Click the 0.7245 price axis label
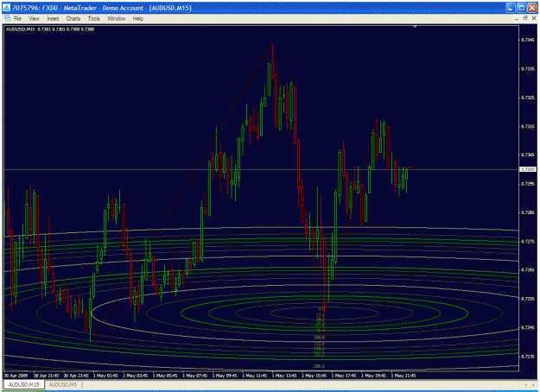The height and width of the screenshot is (392, 540). [528, 327]
